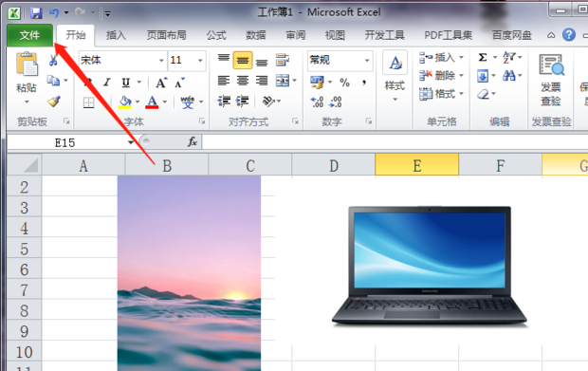588x371 pixels.
Task: Expand the fill color dropdown arrow
Action: point(138,102)
